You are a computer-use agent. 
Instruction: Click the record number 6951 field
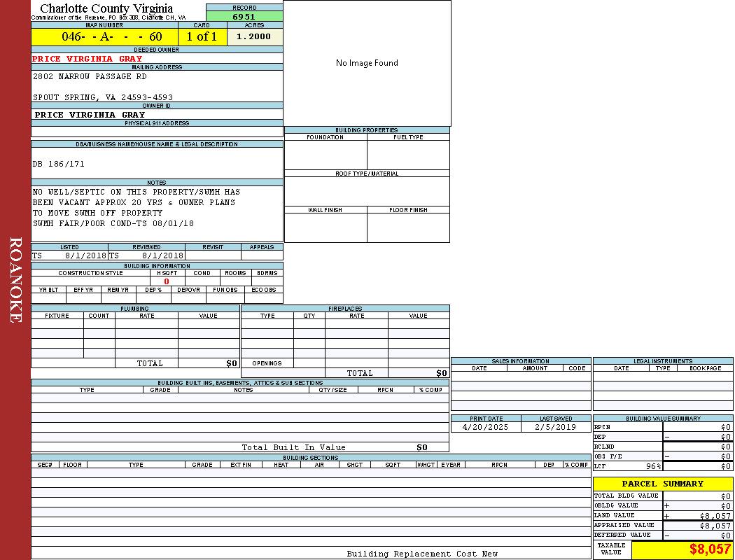(244, 16)
